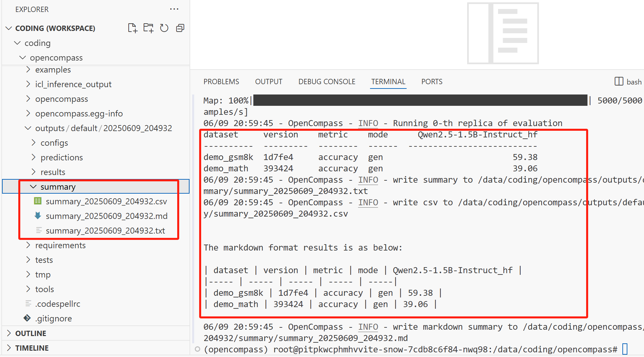The height and width of the screenshot is (357, 644).
Task: Collapse the CODING (WORKSPACE) section
Action: [x=9, y=28]
